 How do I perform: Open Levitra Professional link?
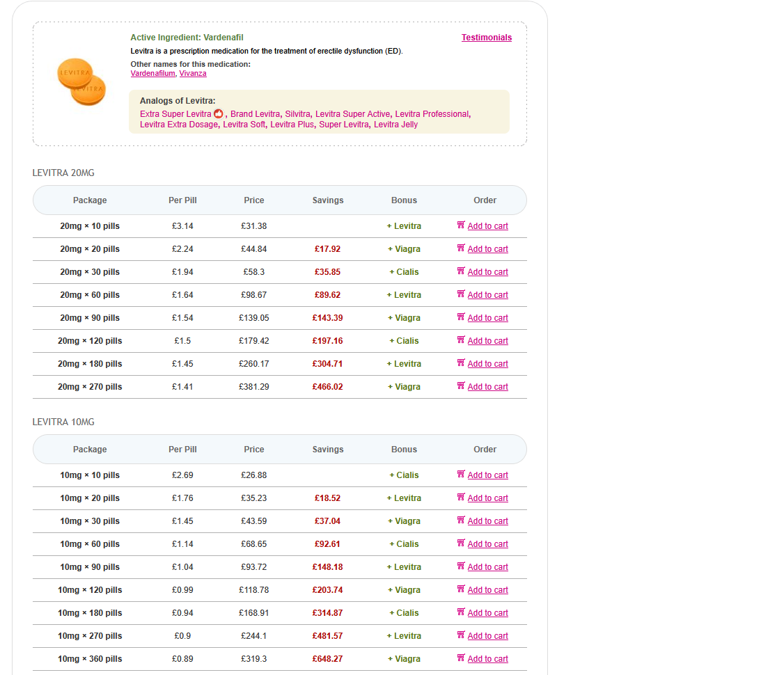pyautogui.click(x=432, y=114)
